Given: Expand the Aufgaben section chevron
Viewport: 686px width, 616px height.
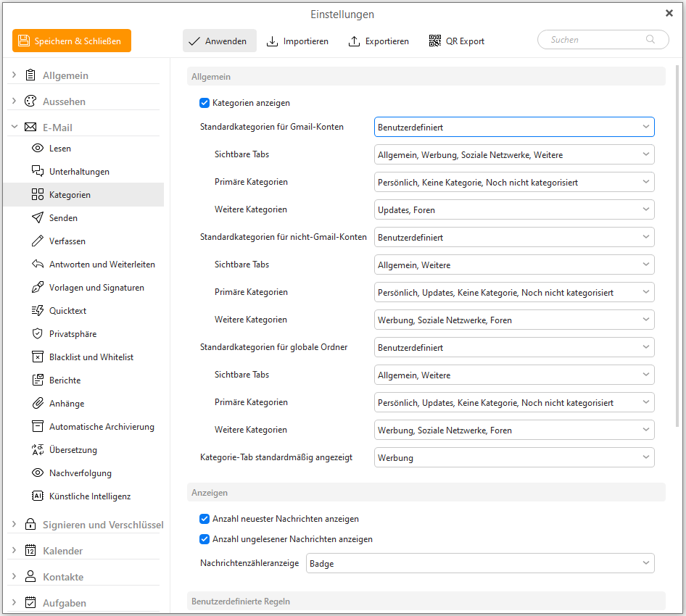Looking at the screenshot, I should click(x=15, y=602).
